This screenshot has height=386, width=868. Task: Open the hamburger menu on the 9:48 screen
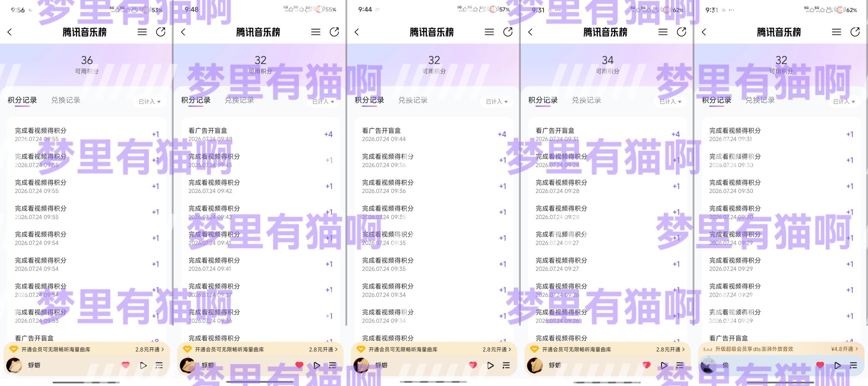[316, 32]
